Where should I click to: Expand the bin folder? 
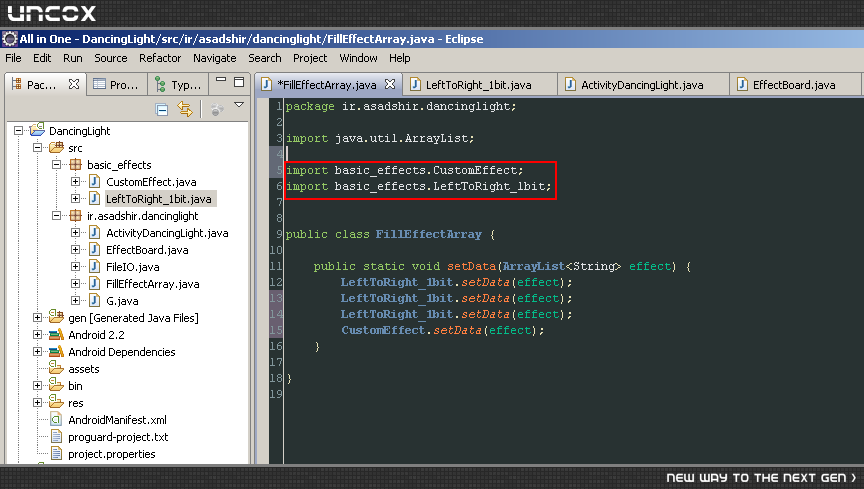pyautogui.click(x=37, y=386)
